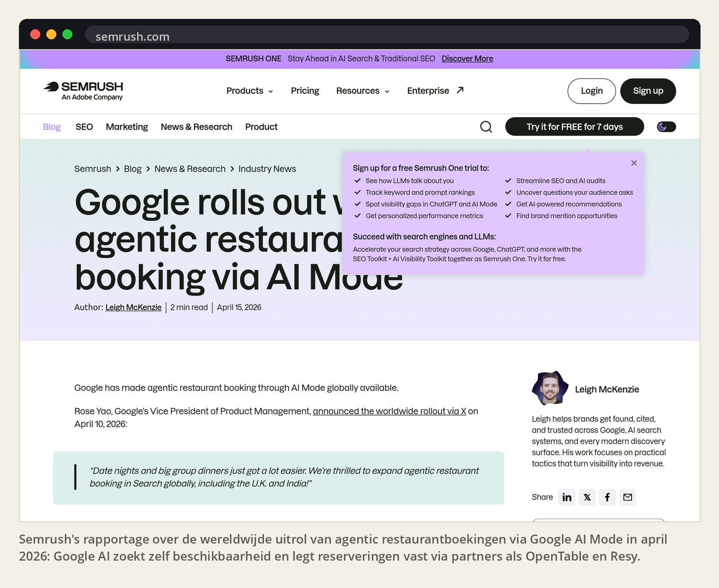719x588 pixels.
Task: Click 'April 15, 2026' date text
Action: [x=239, y=307]
